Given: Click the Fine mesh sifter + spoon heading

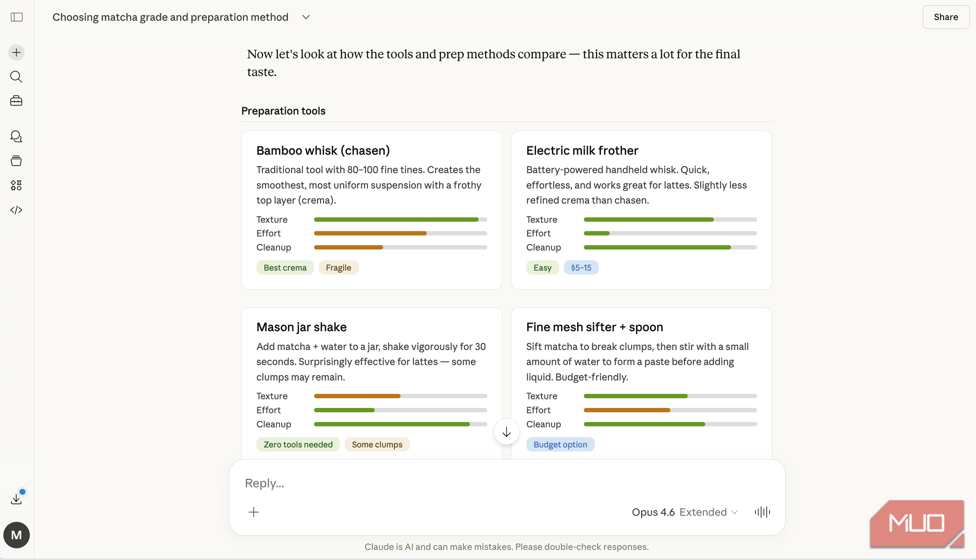Looking at the screenshot, I should pos(595,327).
